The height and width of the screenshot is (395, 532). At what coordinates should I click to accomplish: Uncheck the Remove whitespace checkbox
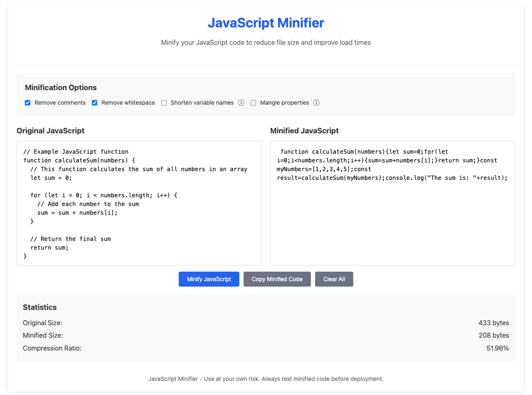(x=95, y=103)
